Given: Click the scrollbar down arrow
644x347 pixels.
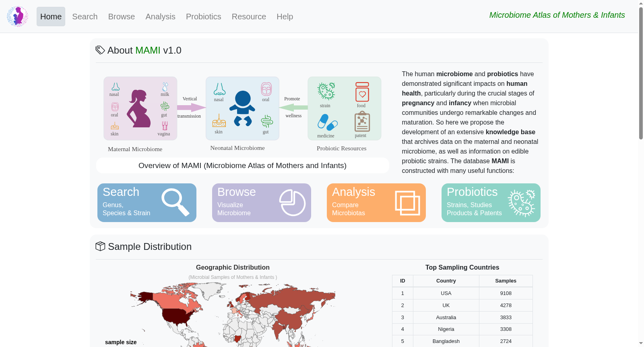Looking at the screenshot, I should (x=641, y=343).
